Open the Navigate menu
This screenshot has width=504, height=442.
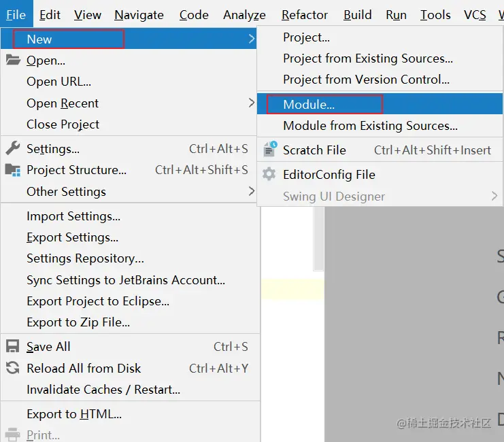pyautogui.click(x=139, y=14)
